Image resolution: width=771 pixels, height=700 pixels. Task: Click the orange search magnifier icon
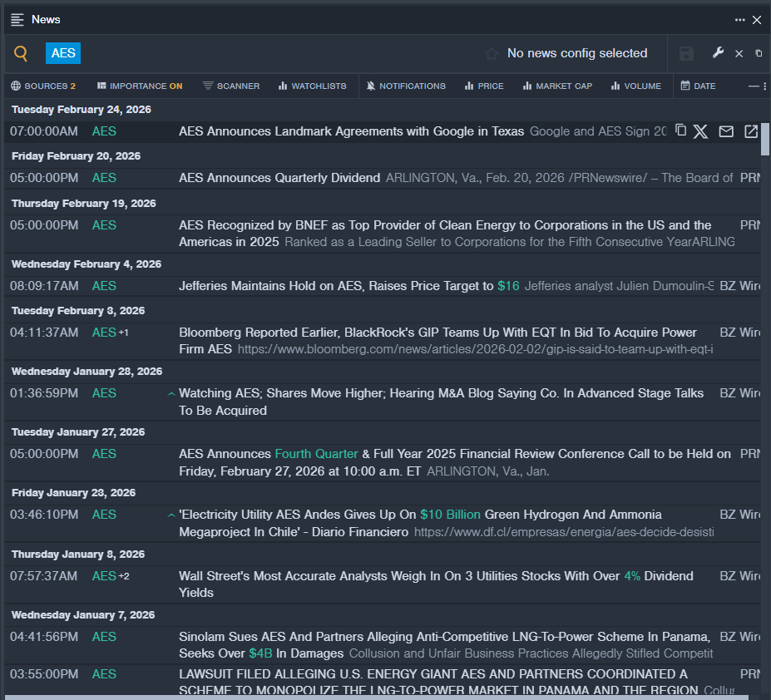[x=21, y=54]
